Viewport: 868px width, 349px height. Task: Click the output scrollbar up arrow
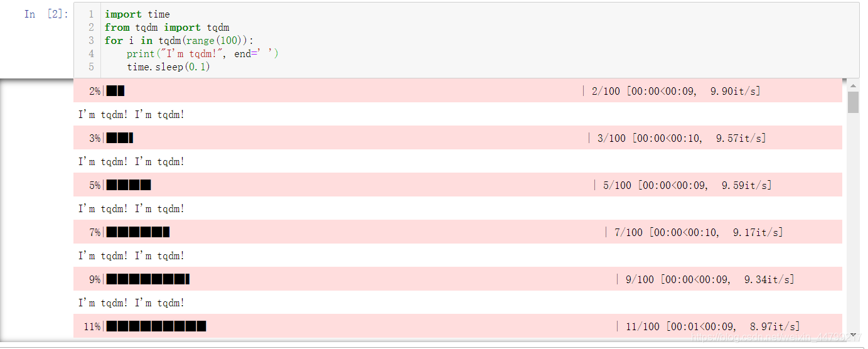click(x=853, y=85)
